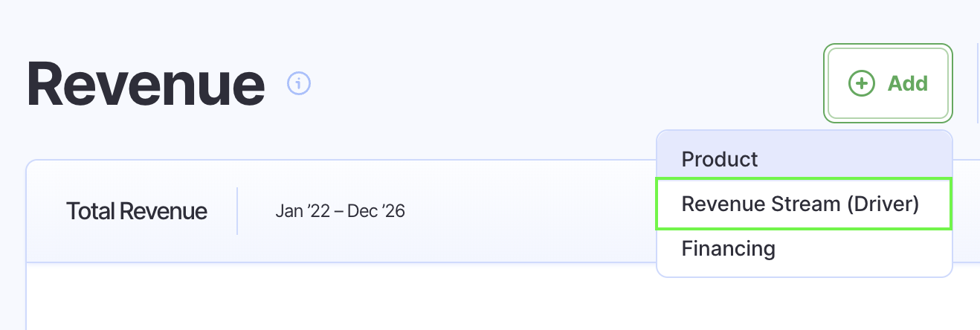Open the Jan '22 – Dec '26 date range
Screen dimensions: 980x330
coord(340,211)
